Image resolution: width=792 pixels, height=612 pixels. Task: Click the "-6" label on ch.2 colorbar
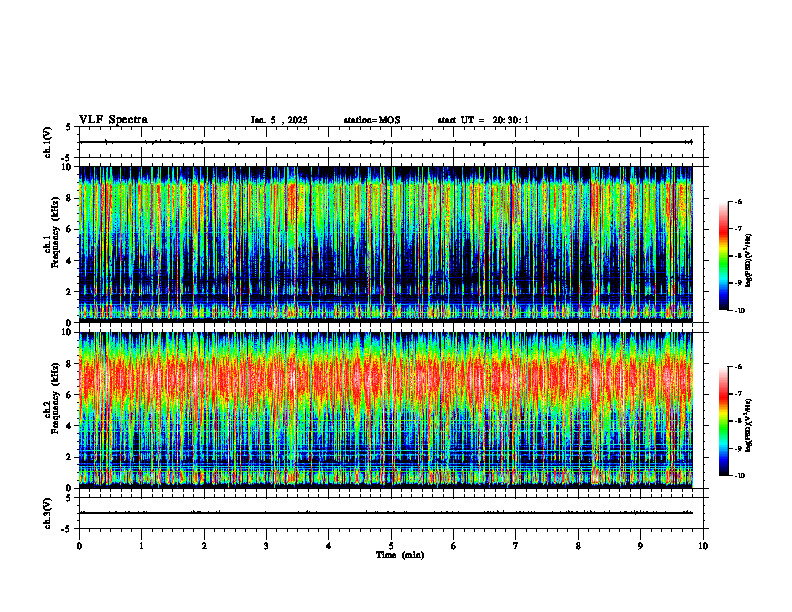click(739, 367)
